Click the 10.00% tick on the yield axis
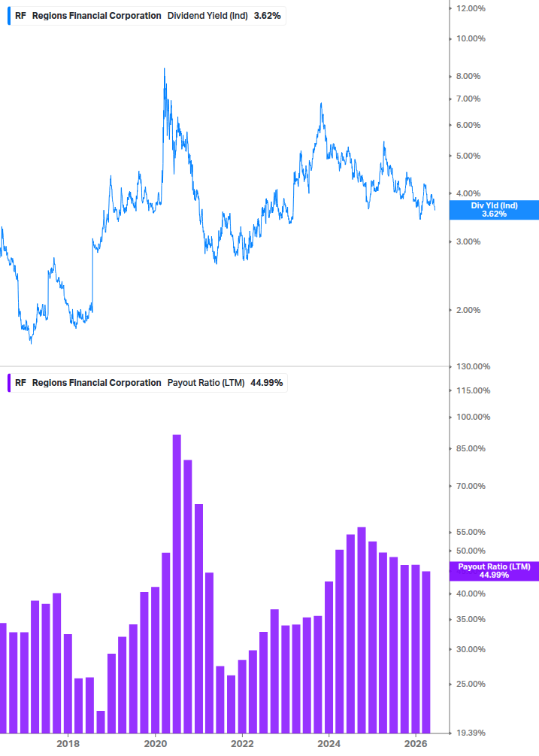The width and height of the screenshot is (539, 756). [471, 38]
